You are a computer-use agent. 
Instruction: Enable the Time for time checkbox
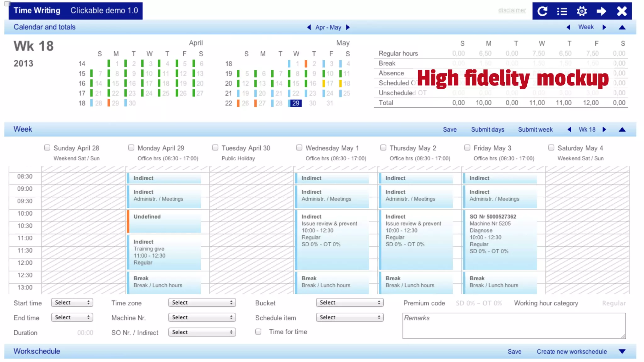pos(258,332)
